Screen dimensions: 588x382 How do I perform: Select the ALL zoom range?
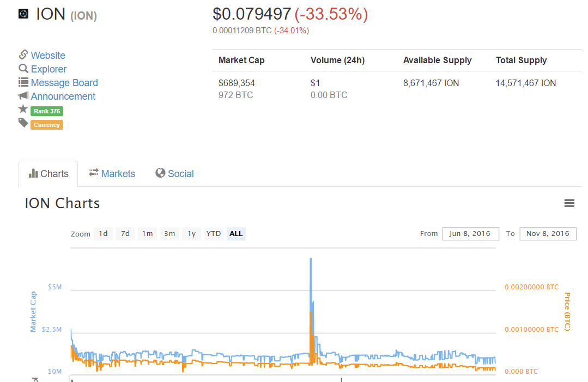coord(236,234)
